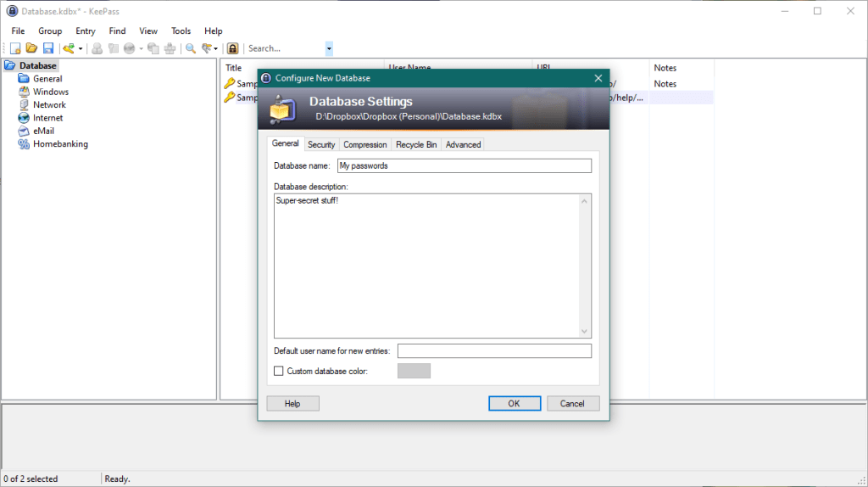Select the Network group icon

[24, 104]
